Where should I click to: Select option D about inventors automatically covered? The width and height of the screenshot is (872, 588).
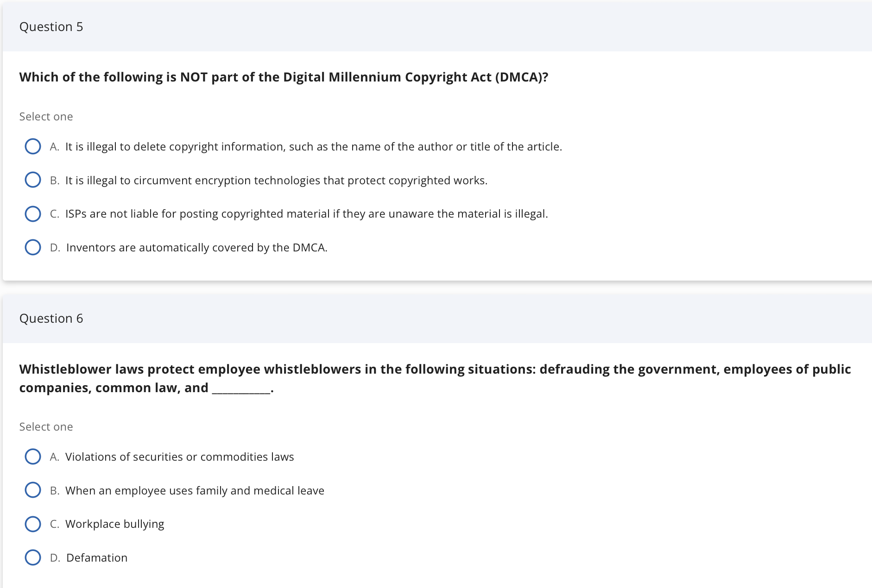33,247
